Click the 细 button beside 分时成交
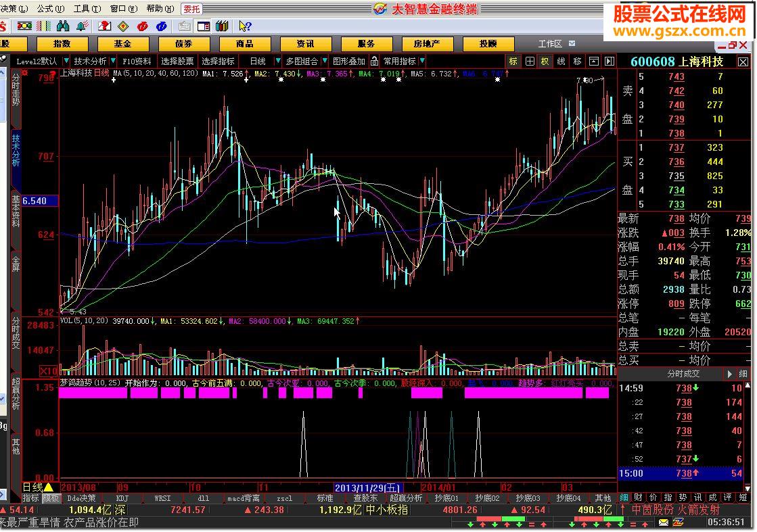The image size is (757, 532). 743,374
